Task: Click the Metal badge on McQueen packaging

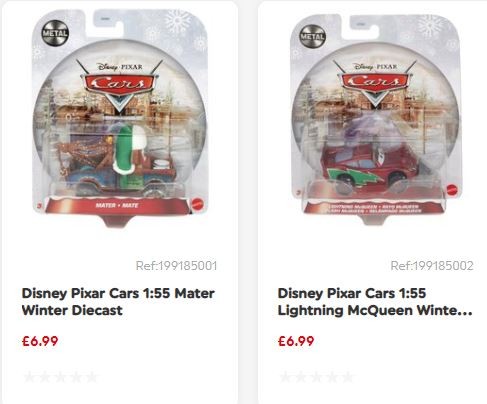Action: pyautogui.click(x=312, y=36)
